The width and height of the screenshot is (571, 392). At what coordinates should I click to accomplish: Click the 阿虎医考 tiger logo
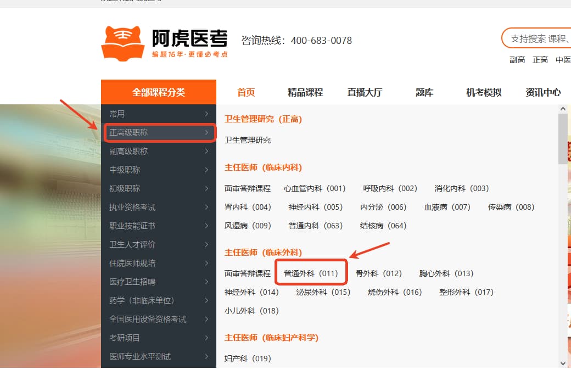(123, 43)
